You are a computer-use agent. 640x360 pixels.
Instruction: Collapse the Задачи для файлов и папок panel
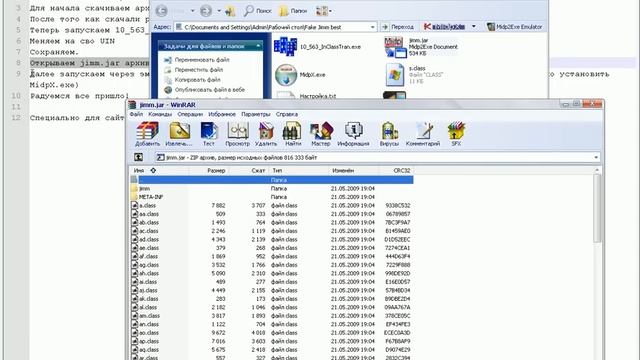258,46
